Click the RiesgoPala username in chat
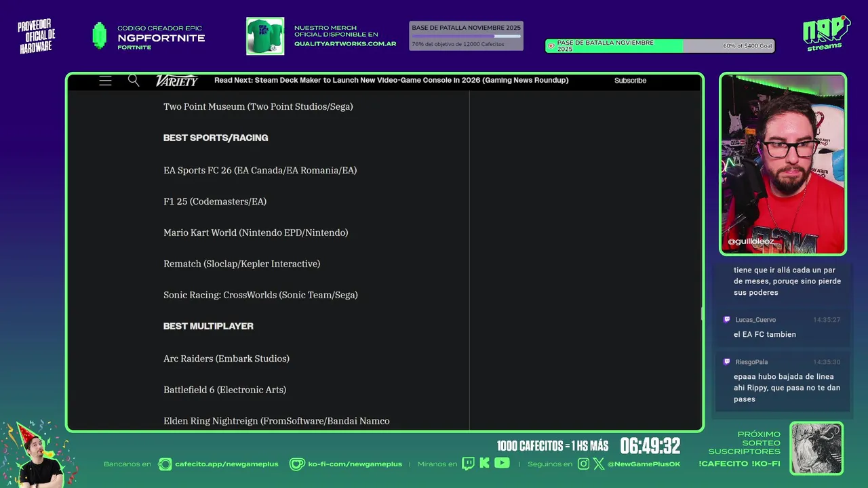Screen dimensions: 868x488 tap(751, 362)
